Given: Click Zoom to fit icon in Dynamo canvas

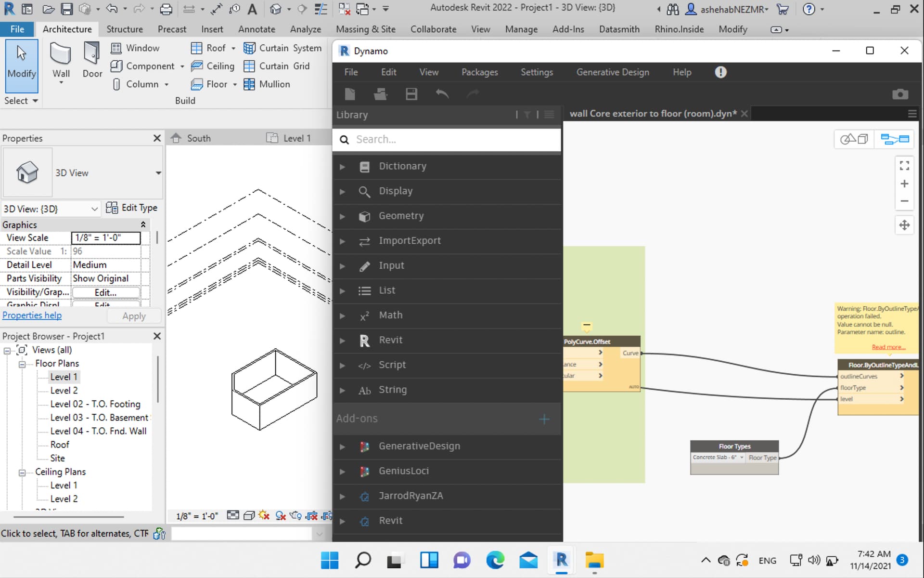Looking at the screenshot, I should tap(904, 165).
